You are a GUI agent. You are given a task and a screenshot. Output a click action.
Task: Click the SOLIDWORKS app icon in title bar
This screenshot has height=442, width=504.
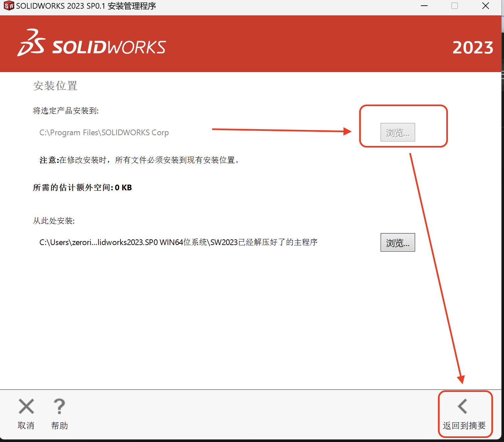9,6
